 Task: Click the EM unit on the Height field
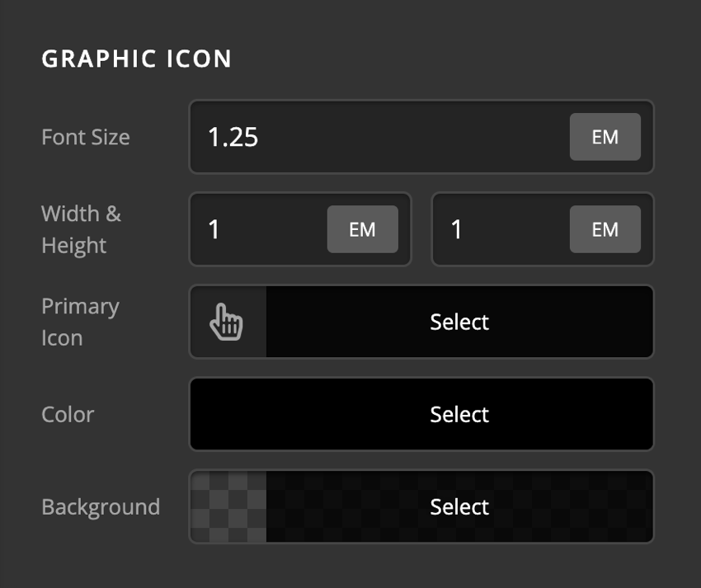tap(605, 229)
